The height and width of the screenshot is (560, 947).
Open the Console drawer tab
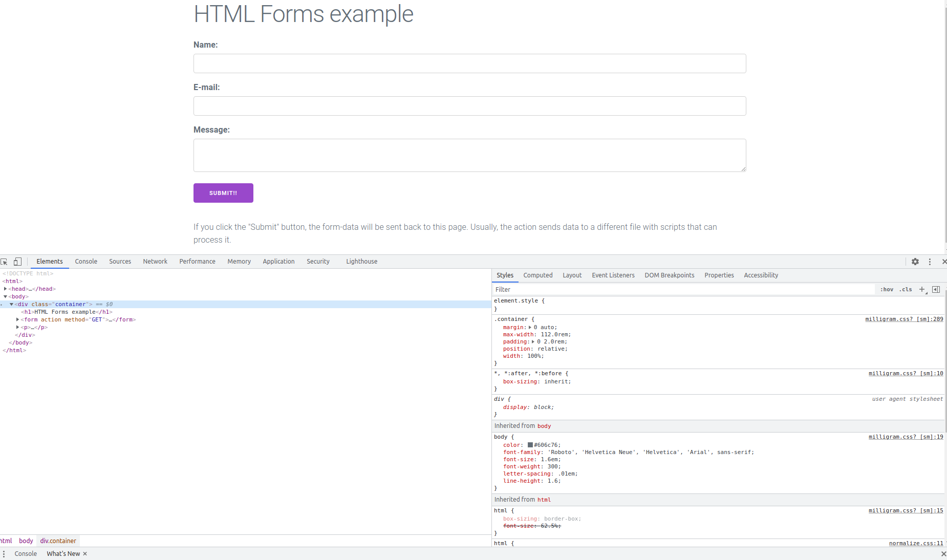[x=26, y=554]
